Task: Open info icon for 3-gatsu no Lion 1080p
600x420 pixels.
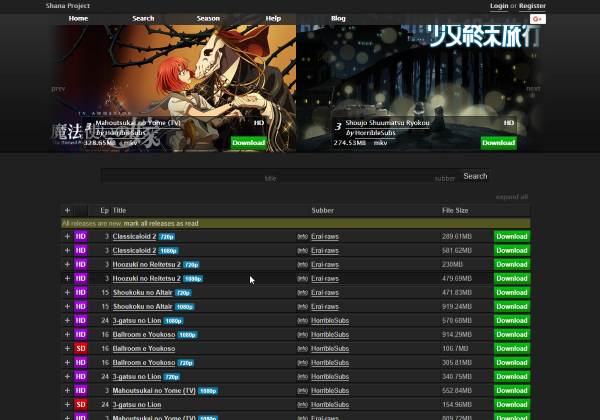Action: 302,321
